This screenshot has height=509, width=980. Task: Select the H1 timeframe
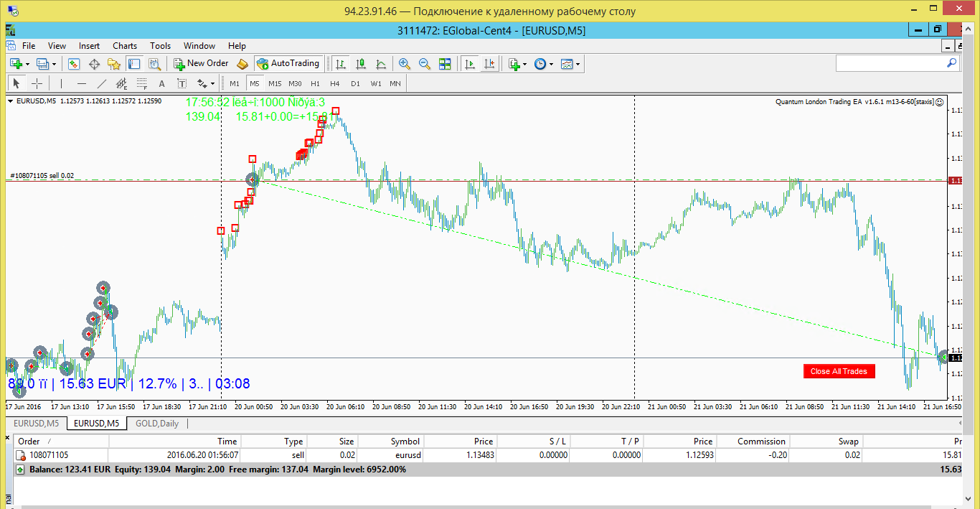pos(315,83)
